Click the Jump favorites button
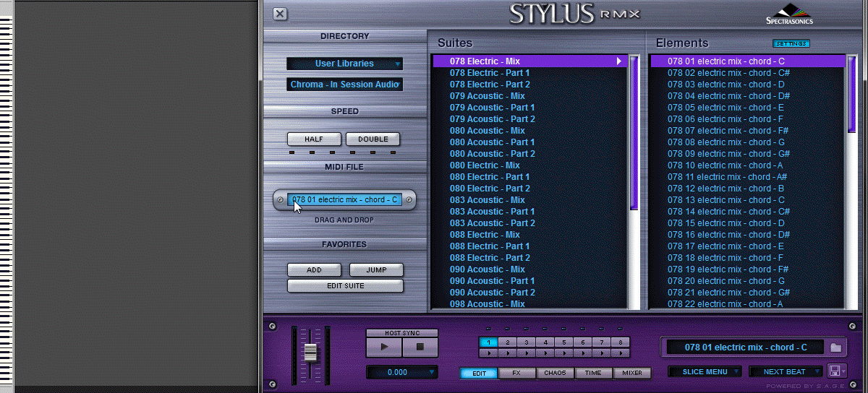Screen dimensions: 868x393 [x=376, y=270]
